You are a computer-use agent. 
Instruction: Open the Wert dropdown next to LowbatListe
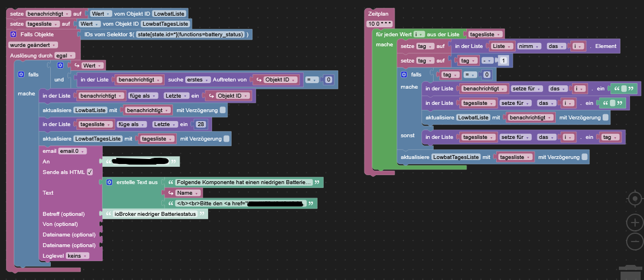[x=101, y=13]
